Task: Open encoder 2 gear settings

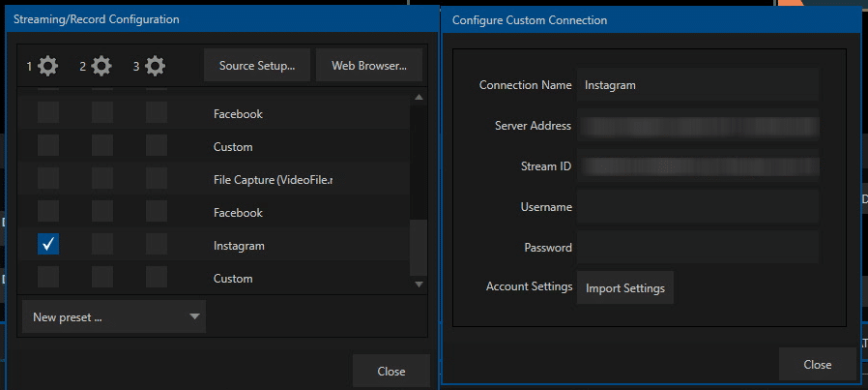Action: pyautogui.click(x=101, y=66)
